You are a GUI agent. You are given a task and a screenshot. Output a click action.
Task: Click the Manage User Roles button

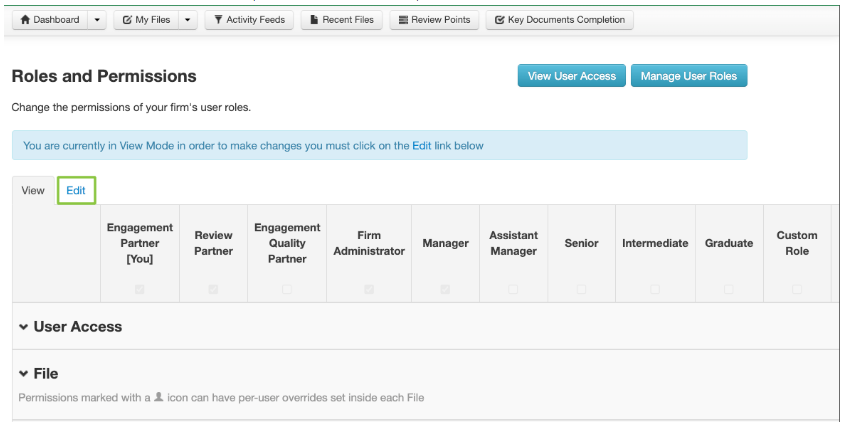coord(688,76)
